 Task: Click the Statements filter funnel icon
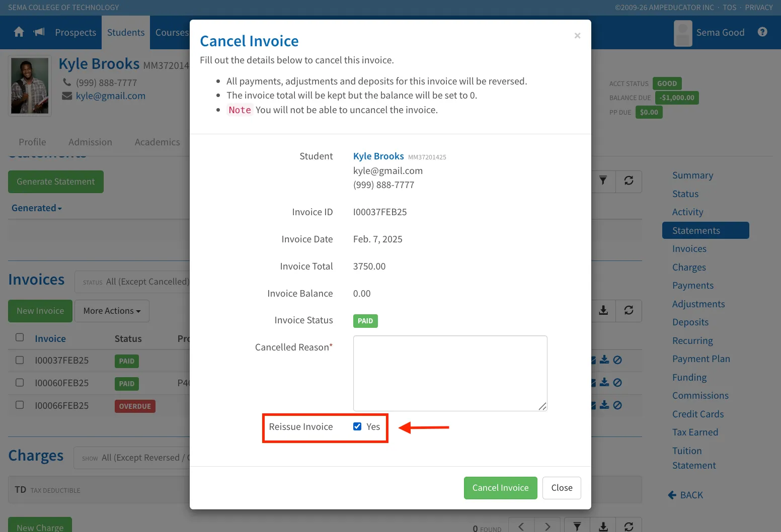coord(603,181)
